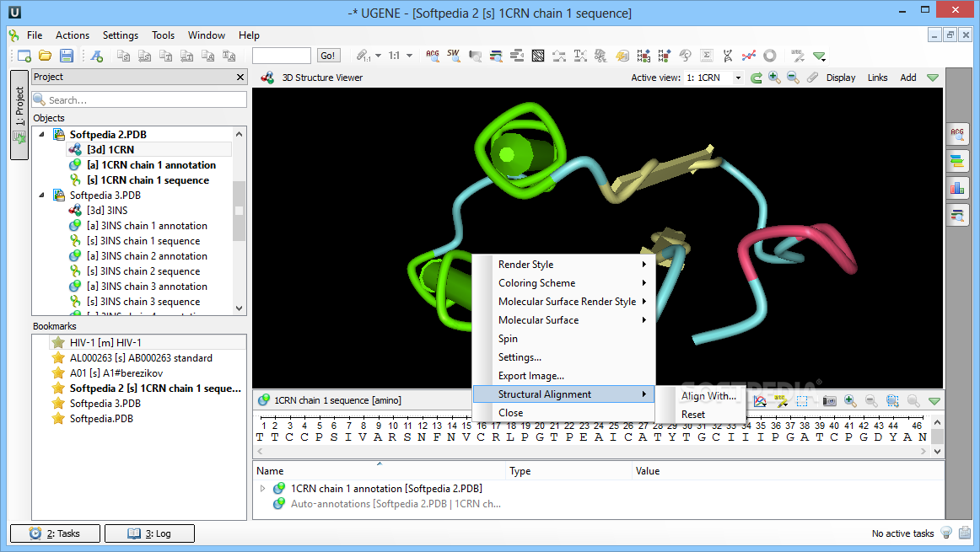Choose Export Image... from context menu
The width and height of the screenshot is (980, 552).
tap(563, 376)
